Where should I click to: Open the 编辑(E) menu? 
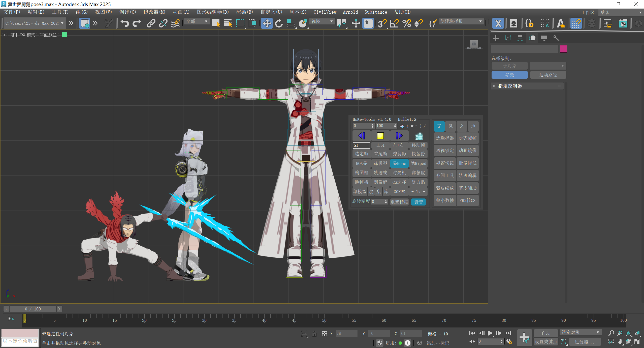point(36,12)
